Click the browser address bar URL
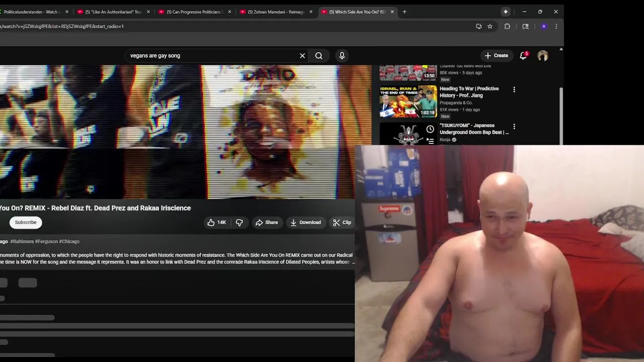 tap(62, 26)
